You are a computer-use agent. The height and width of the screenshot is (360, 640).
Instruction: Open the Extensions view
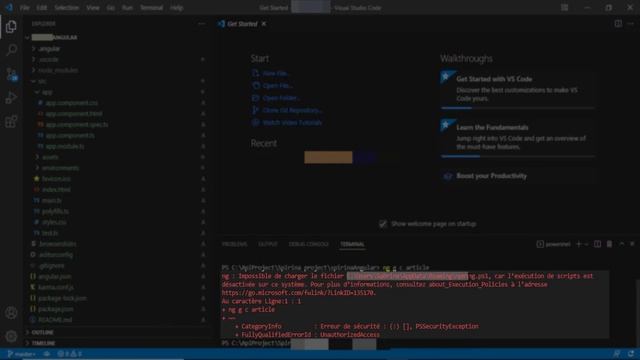(x=11, y=122)
